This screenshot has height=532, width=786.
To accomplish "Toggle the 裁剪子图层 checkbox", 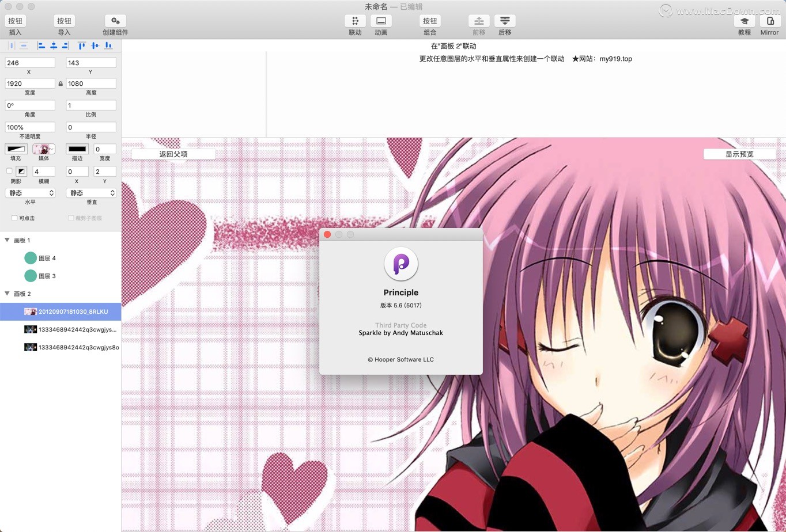I will pyautogui.click(x=71, y=218).
